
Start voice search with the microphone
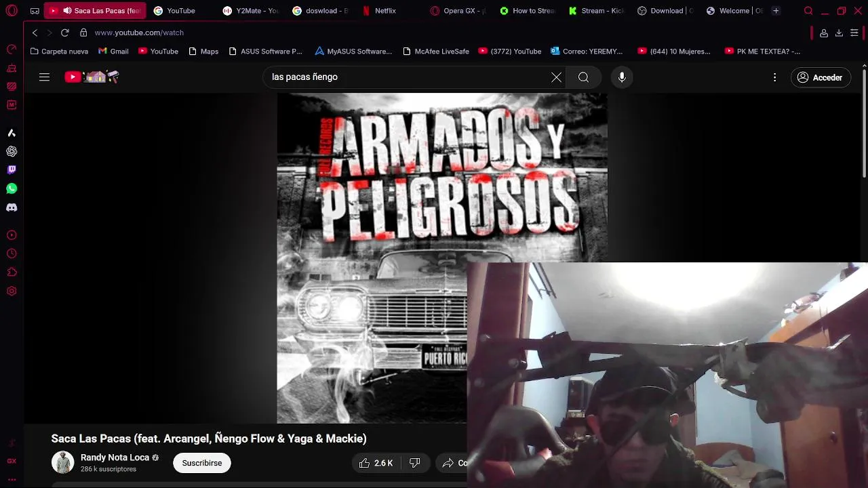pos(622,77)
